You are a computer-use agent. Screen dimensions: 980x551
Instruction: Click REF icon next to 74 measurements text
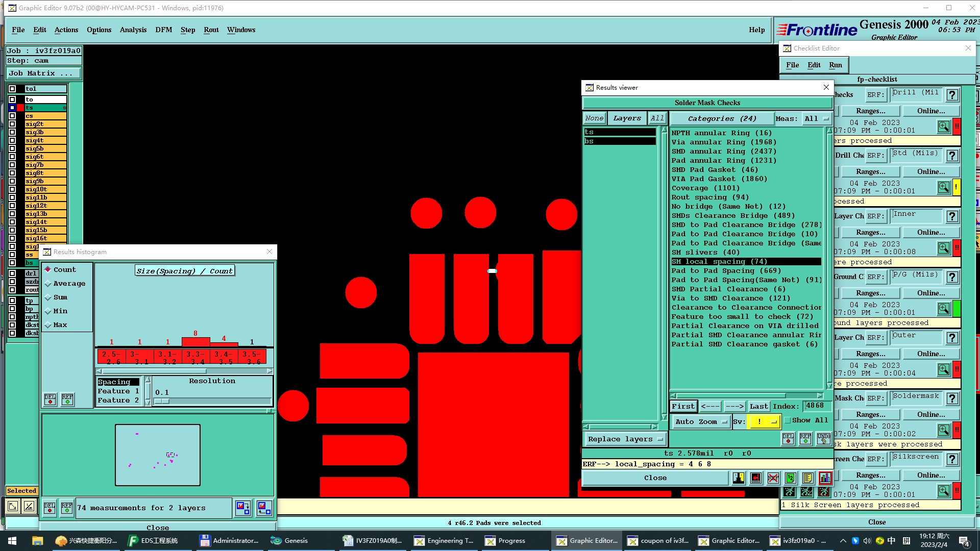[67, 508]
